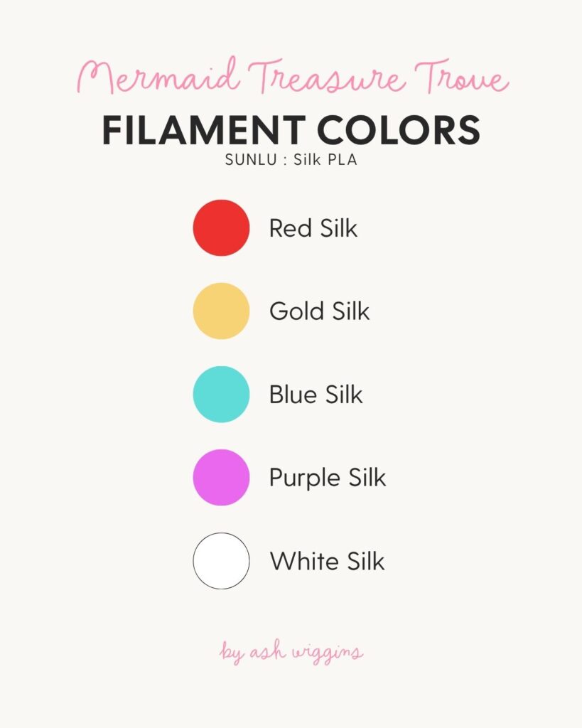Click the word Mermaid in pink title

pos(159,75)
